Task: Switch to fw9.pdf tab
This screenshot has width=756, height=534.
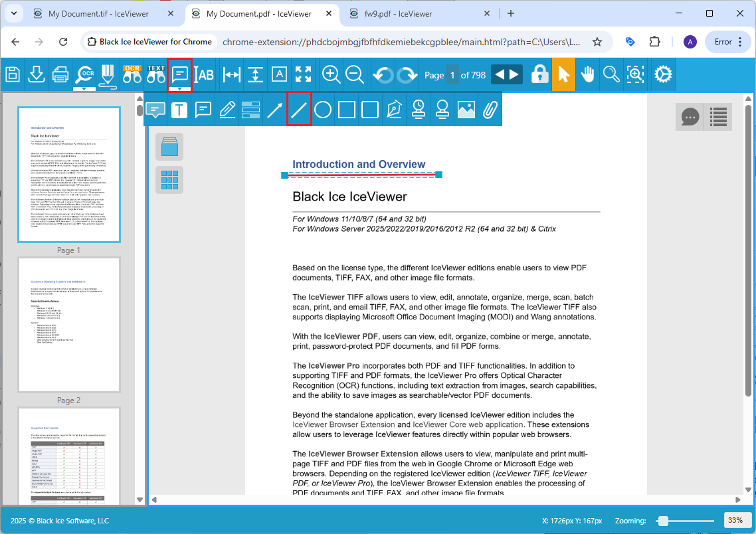Action: (x=398, y=13)
